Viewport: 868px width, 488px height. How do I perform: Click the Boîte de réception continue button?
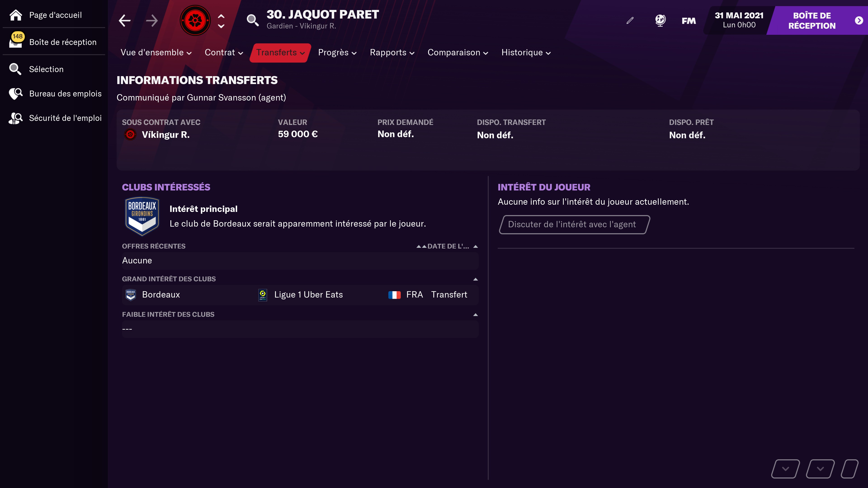(x=817, y=21)
